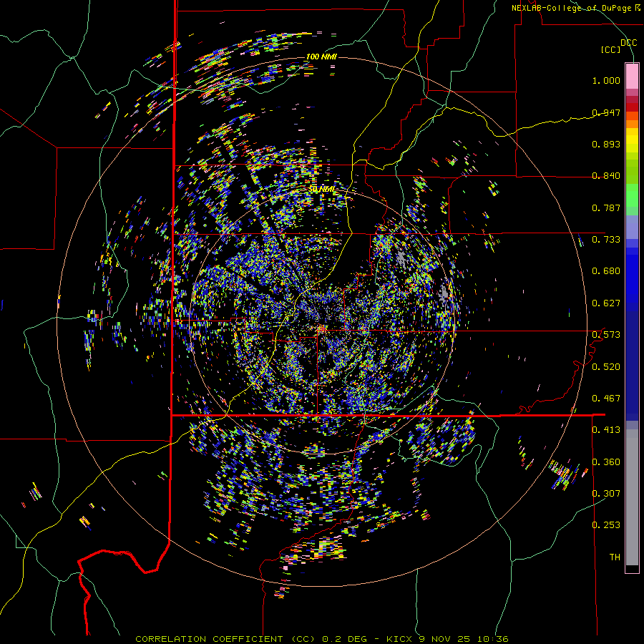
Task: Click the 100 NMI range ring label
Action: click(321, 57)
